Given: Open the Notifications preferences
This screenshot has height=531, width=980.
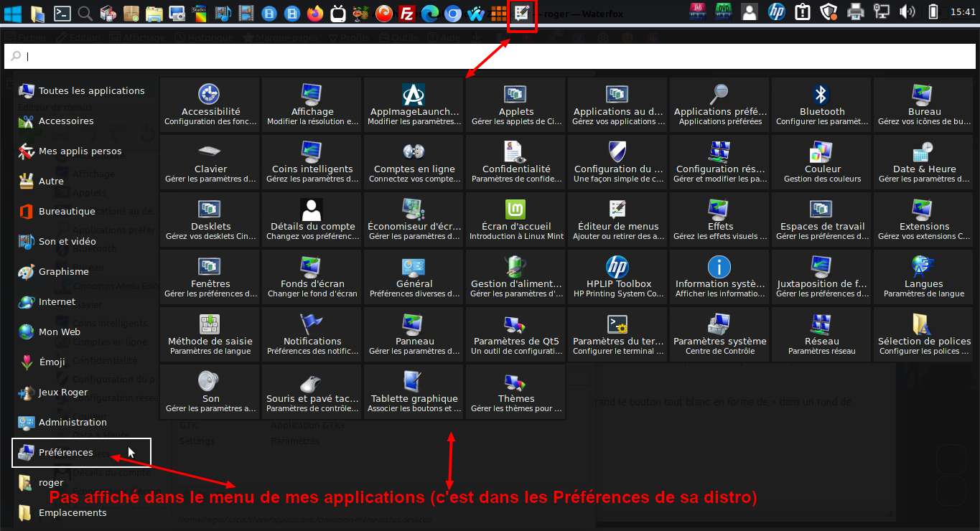Looking at the screenshot, I should (x=312, y=334).
